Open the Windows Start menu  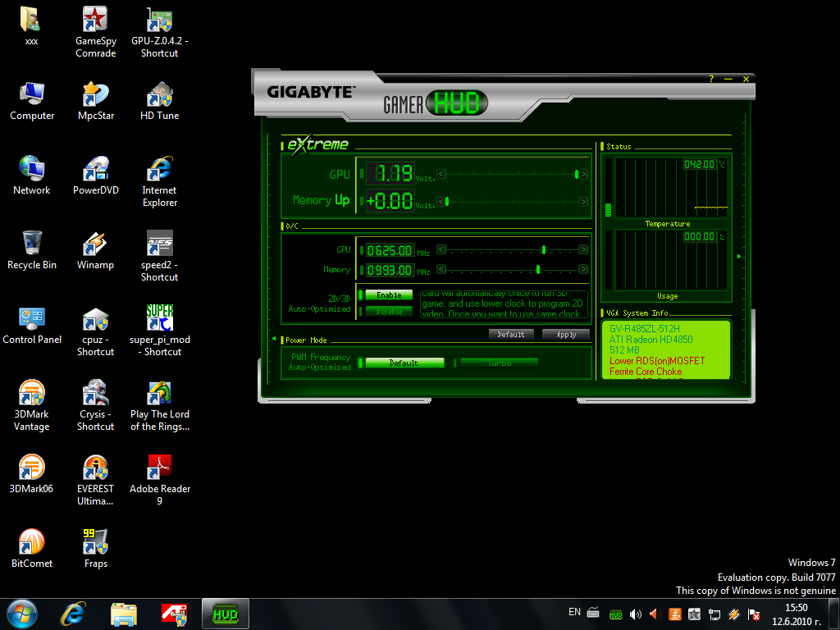pos(22,614)
